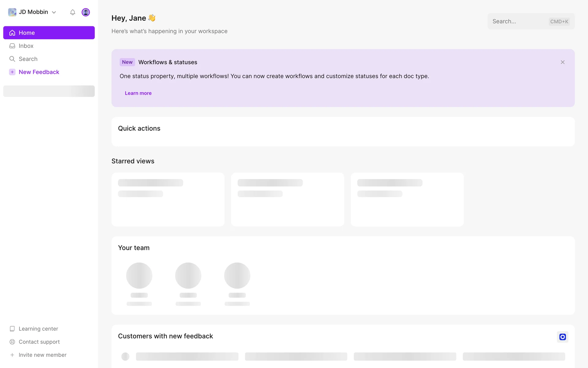This screenshot has height=368, width=588.
Task: Click the Inbox tray icon
Action: click(12, 46)
